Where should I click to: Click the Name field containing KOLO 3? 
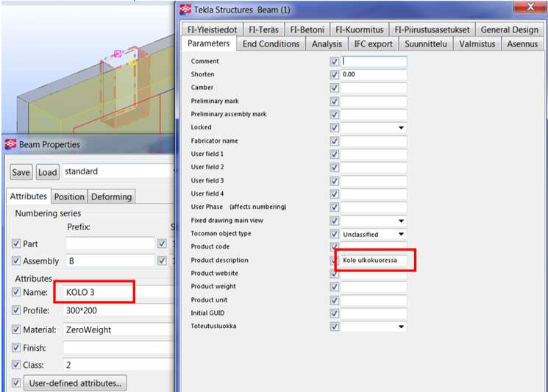coord(118,292)
